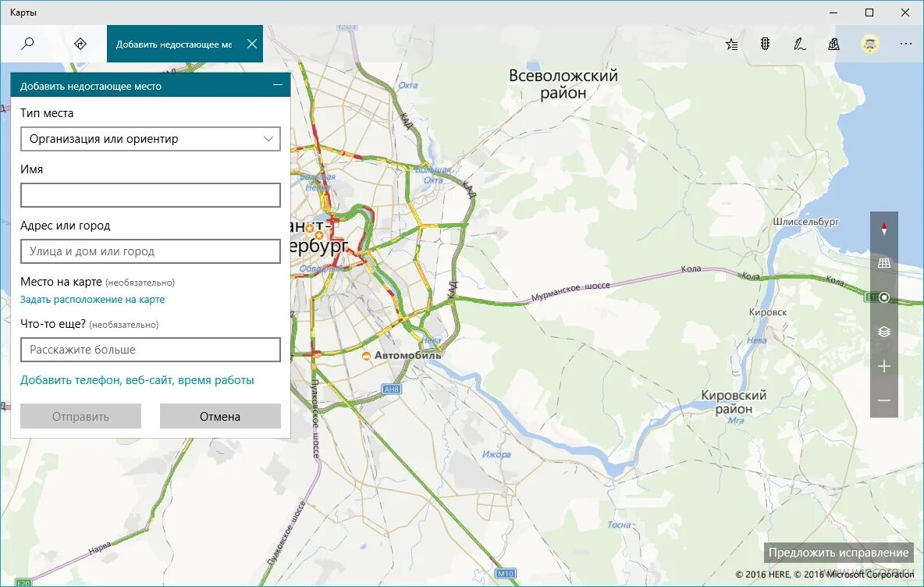Click the 'Автомобиль' map marker
924x587 pixels.
click(366, 356)
